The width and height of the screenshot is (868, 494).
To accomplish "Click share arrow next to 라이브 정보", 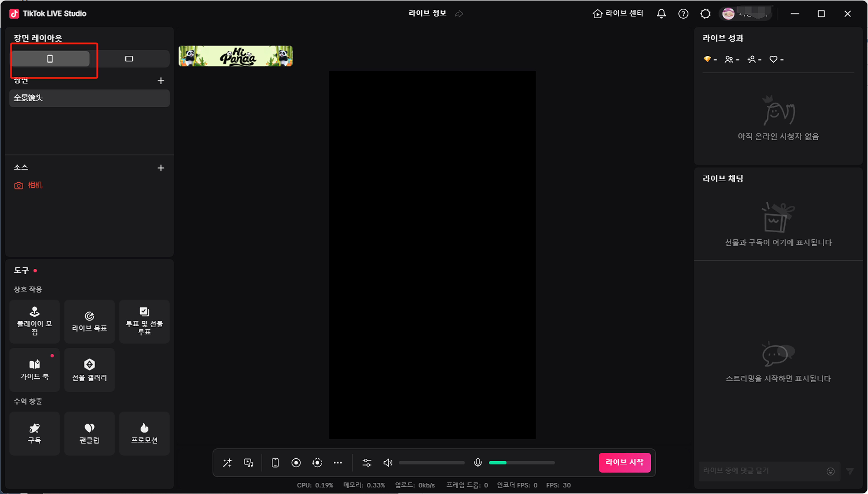I will coord(459,14).
